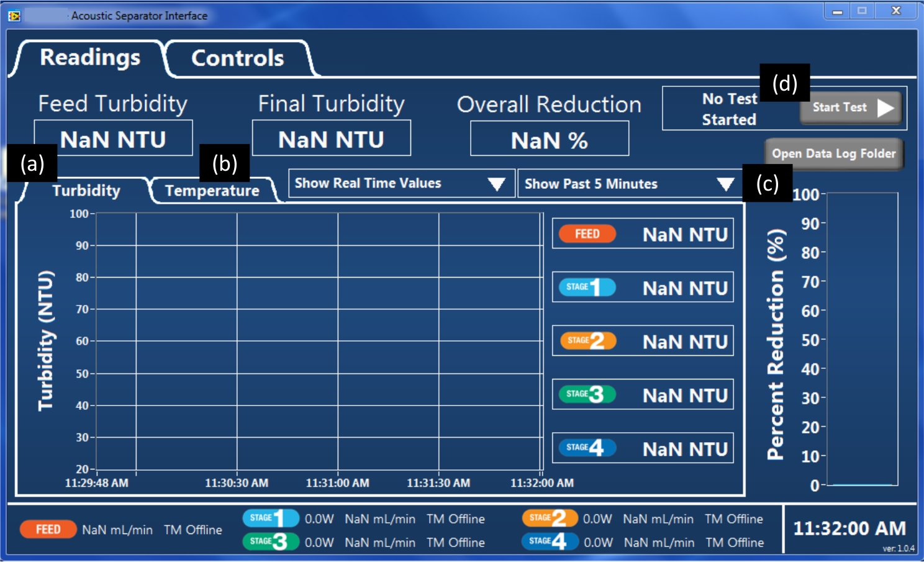Click the FEED badge in the status bar

click(x=48, y=529)
